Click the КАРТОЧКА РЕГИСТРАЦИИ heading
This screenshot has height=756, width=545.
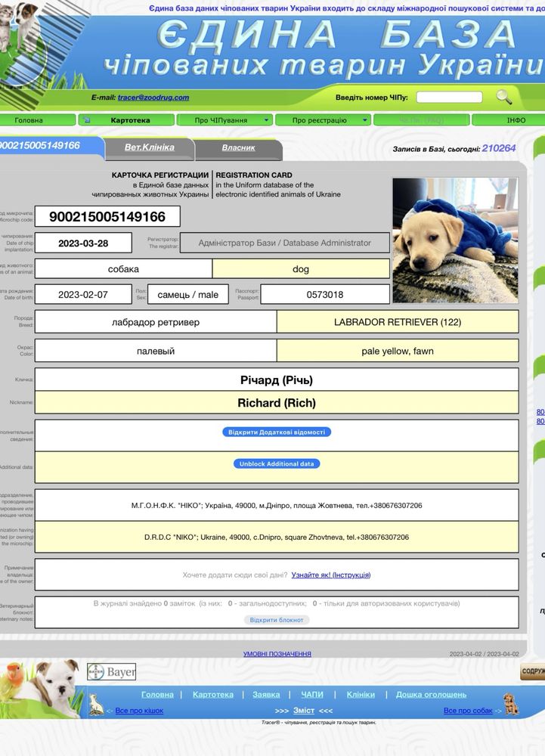tap(160, 175)
